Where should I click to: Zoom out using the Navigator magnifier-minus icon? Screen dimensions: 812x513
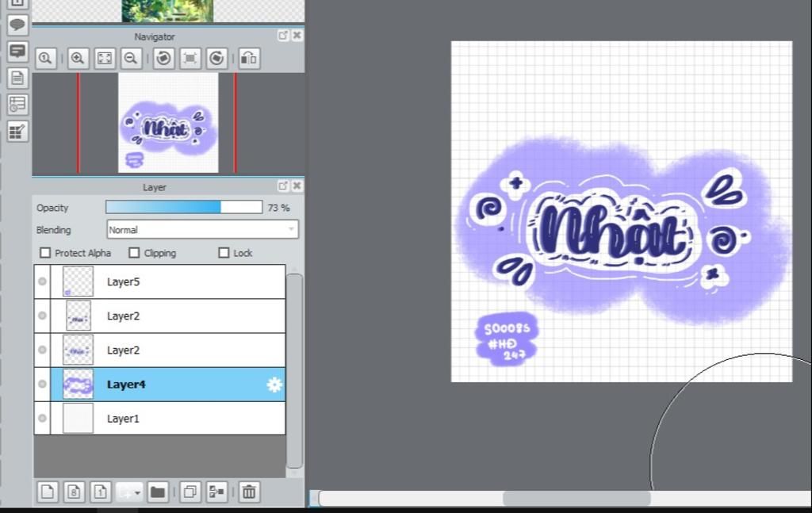coord(132,58)
